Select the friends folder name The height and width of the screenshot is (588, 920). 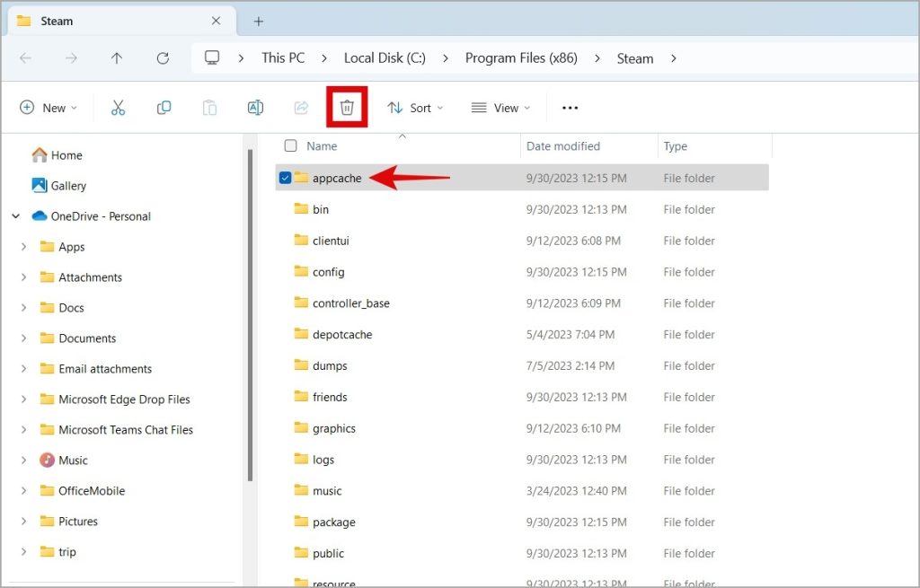(x=330, y=397)
